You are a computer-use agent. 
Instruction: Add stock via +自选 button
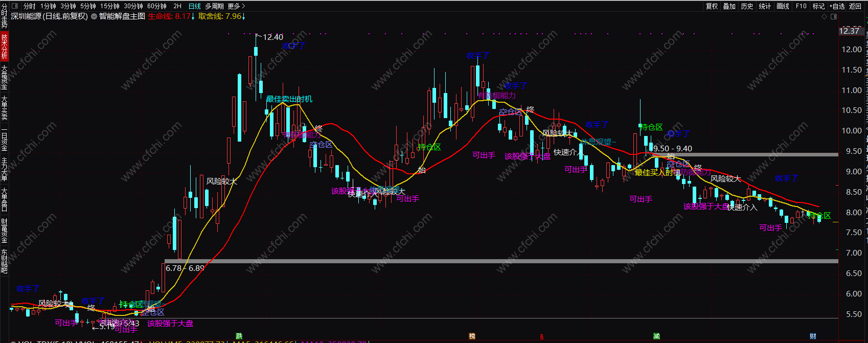[837, 6]
